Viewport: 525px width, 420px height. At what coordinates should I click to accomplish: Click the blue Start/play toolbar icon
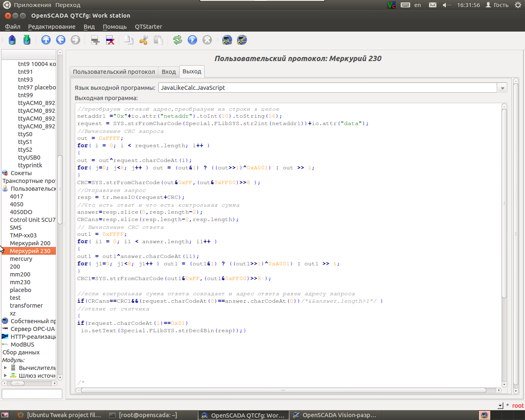tap(192, 40)
